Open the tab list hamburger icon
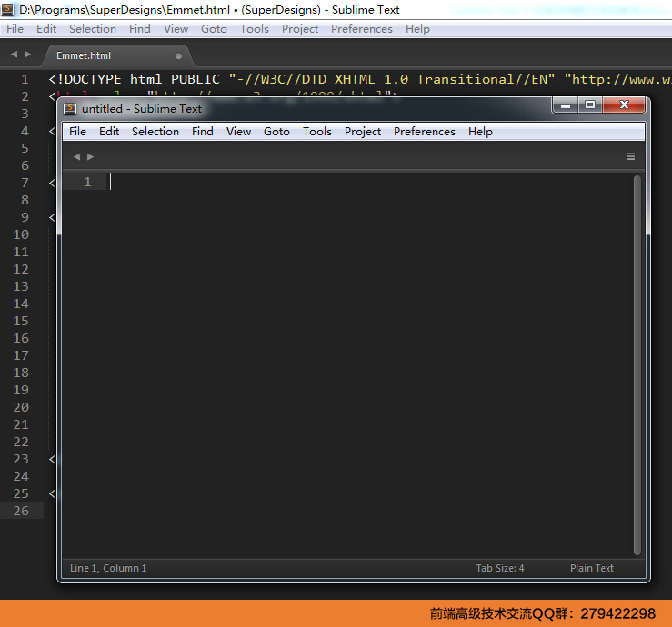 click(x=631, y=156)
